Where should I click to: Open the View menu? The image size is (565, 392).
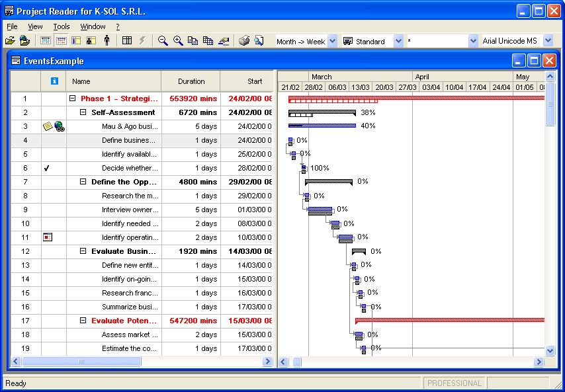click(x=35, y=26)
